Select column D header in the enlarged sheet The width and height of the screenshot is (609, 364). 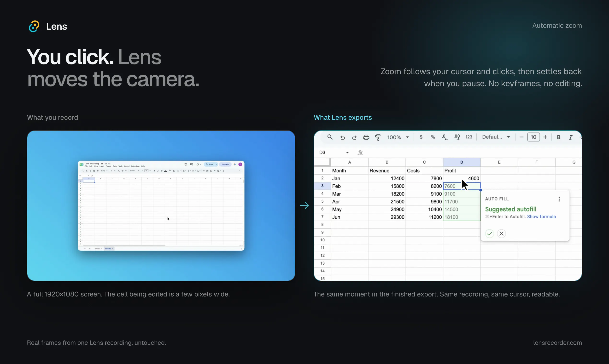[462, 162]
